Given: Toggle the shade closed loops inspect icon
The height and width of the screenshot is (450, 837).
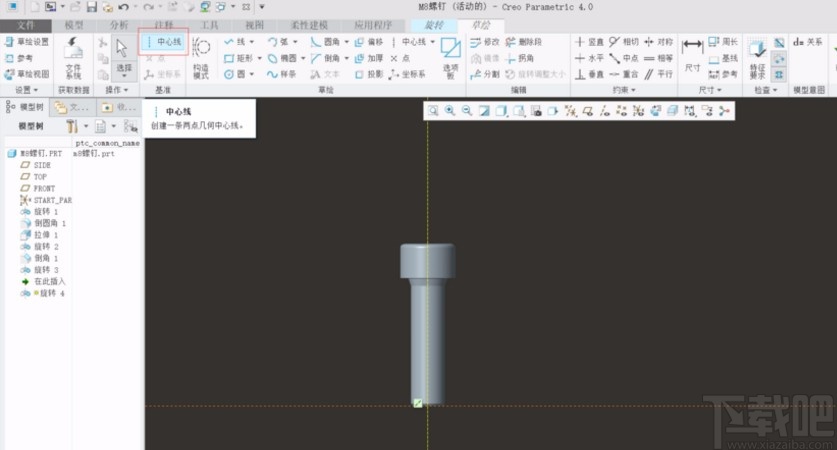Looking at the screenshot, I should click(x=779, y=43).
